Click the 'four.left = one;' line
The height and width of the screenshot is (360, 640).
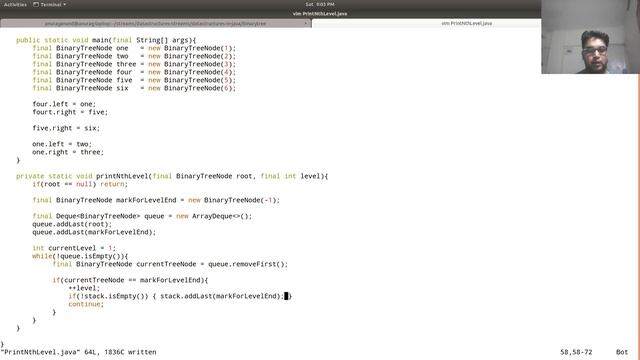tap(64, 104)
